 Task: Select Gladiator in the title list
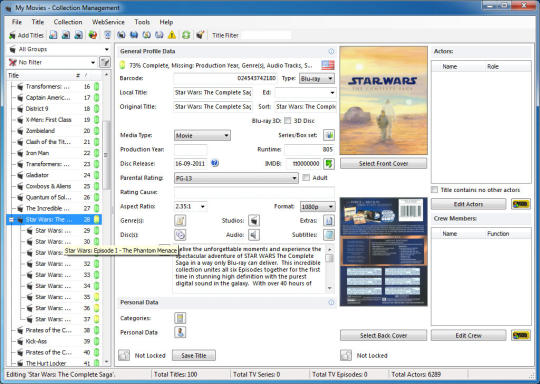point(53,175)
